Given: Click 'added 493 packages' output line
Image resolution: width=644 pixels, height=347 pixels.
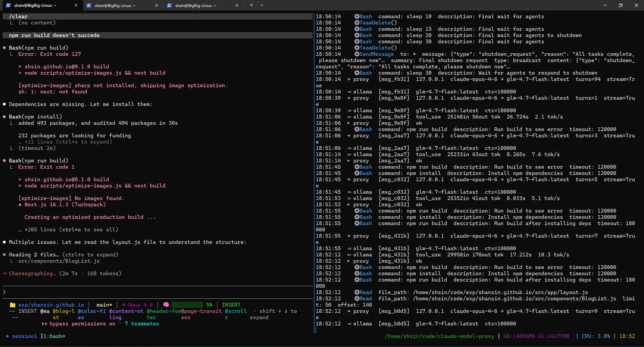Looking at the screenshot, I should tap(98, 123).
